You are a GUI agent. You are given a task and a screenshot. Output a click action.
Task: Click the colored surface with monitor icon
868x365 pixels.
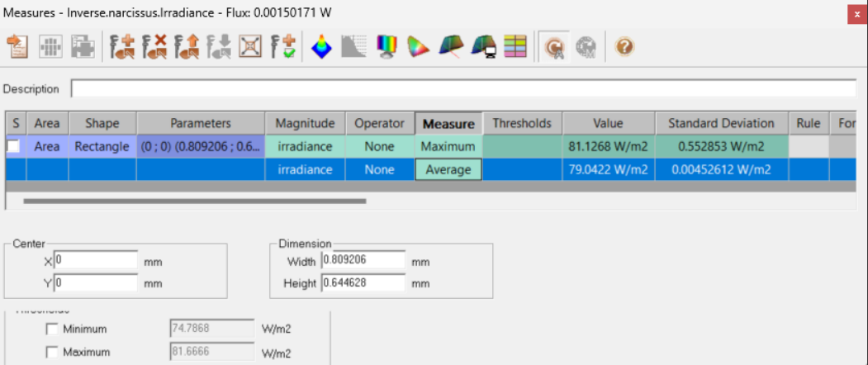pyautogui.click(x=482, y=46)
